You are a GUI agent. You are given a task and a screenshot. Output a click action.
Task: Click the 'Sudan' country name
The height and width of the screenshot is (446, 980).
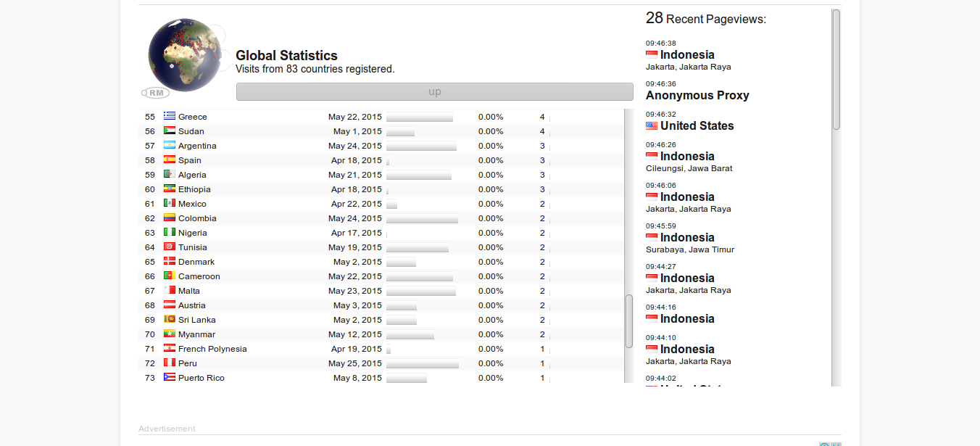pos(191,131)
